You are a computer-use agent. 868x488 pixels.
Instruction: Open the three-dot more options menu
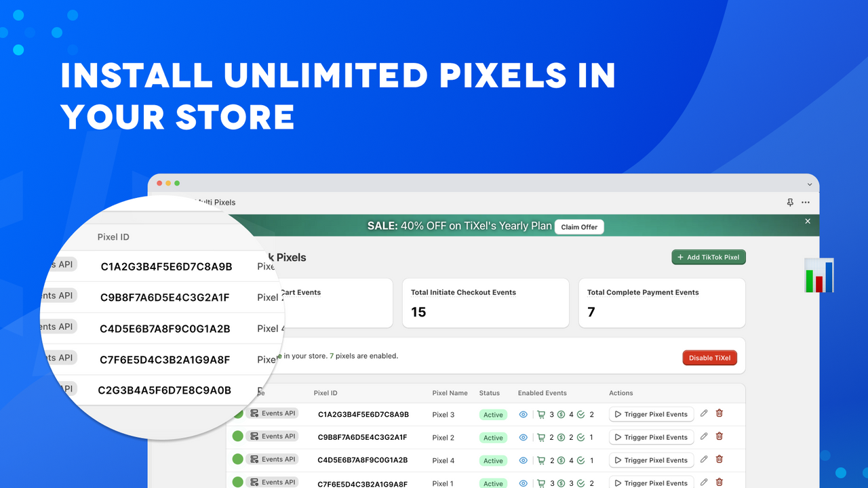coord(806,203)
